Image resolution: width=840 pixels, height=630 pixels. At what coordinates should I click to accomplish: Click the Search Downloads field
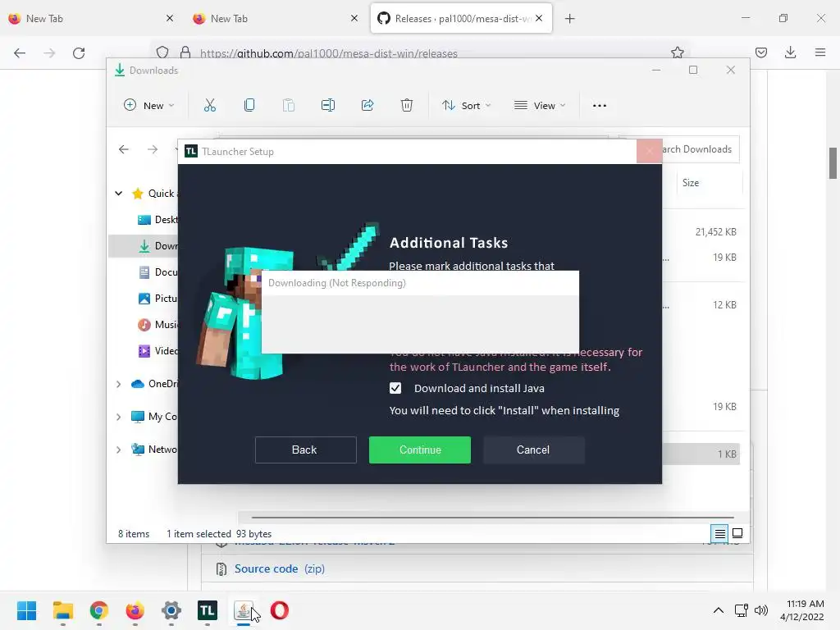point(701,149)
